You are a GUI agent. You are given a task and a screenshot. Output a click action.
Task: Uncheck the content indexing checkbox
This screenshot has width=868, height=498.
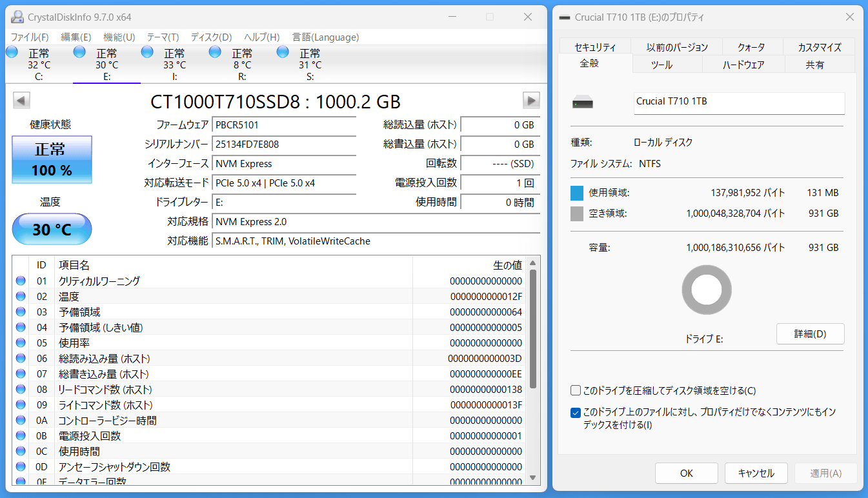tap(576, 413)
